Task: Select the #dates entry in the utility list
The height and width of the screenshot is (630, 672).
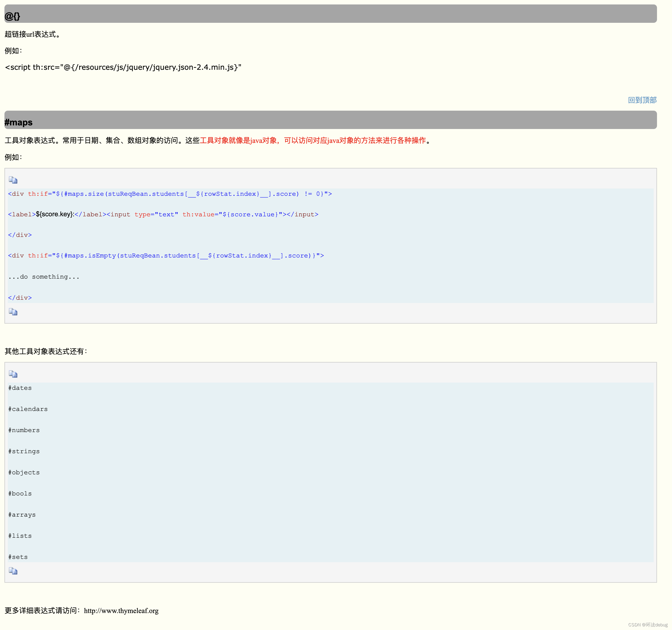Action: pos(20,388)
